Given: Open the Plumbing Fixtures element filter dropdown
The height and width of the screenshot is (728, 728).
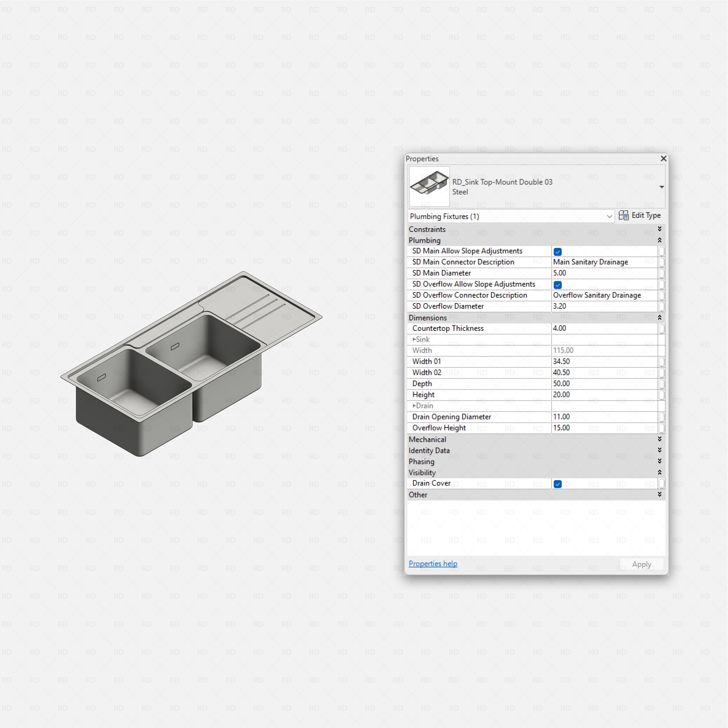Looking at the screenshot, I should [610, 216].
